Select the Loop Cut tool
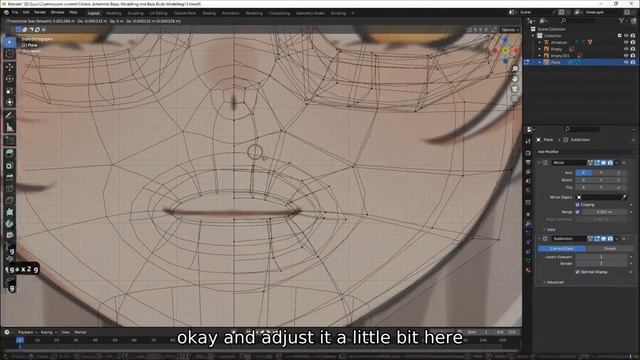 pos(9,189)
